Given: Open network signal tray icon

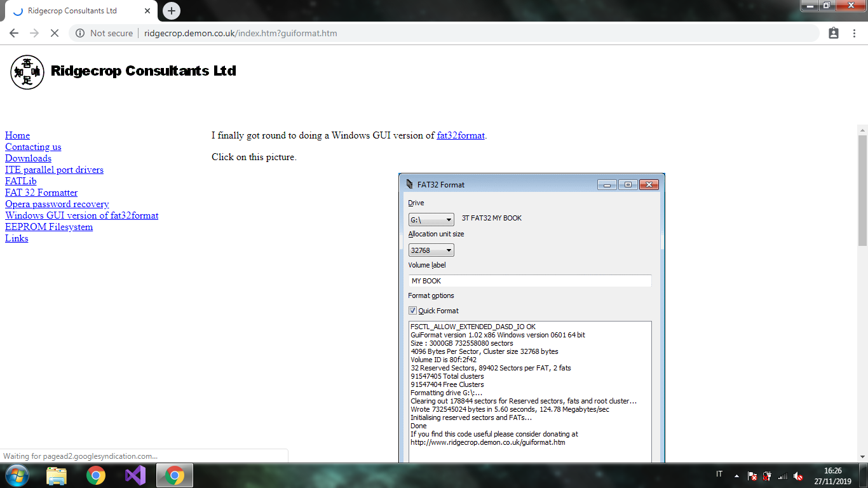Looking at the screenshot, I should pyautogui.click(x=783, y=475).
